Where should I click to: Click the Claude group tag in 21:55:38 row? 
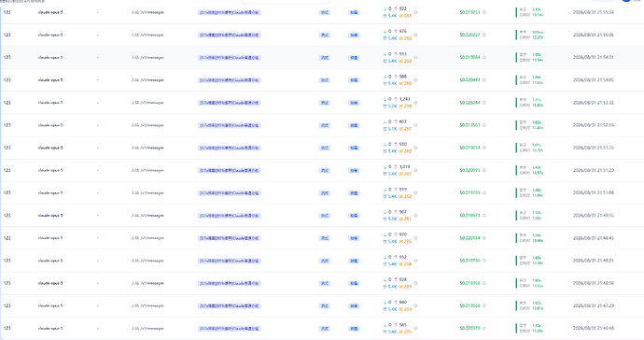pos(230,13)
